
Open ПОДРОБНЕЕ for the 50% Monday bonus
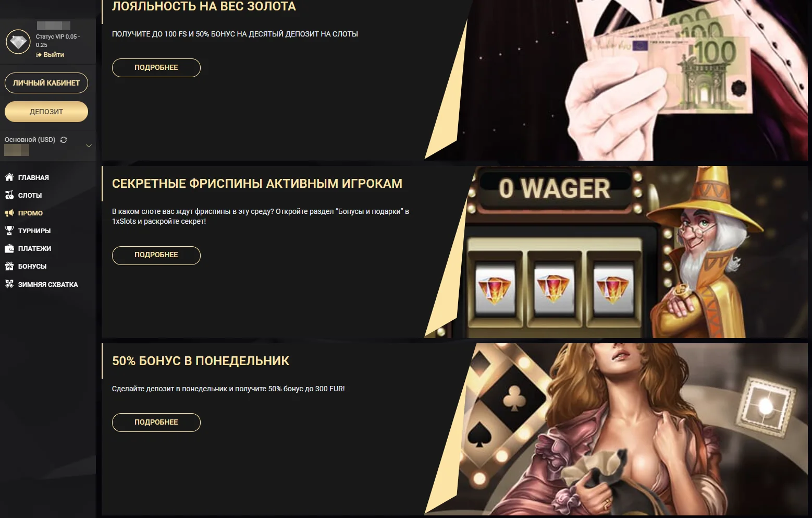click(x=156, y=422)
